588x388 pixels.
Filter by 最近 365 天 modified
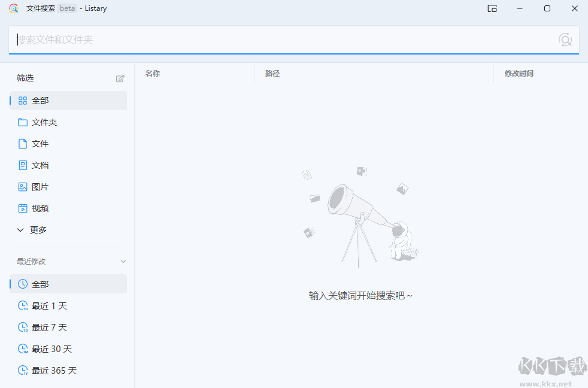[54, 371]
